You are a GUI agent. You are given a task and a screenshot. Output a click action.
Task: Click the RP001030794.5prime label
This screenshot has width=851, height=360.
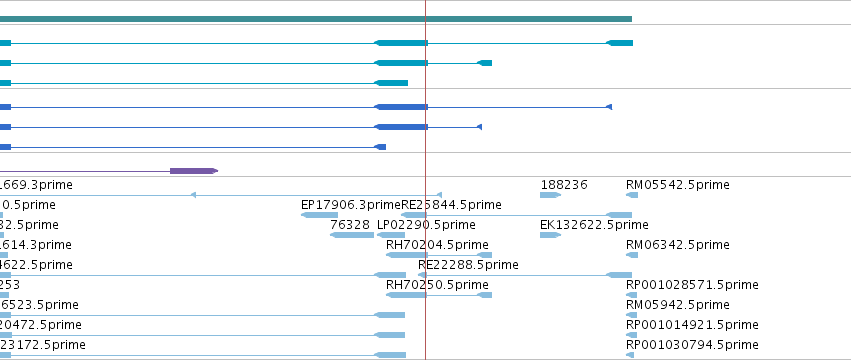coord(692,345)
